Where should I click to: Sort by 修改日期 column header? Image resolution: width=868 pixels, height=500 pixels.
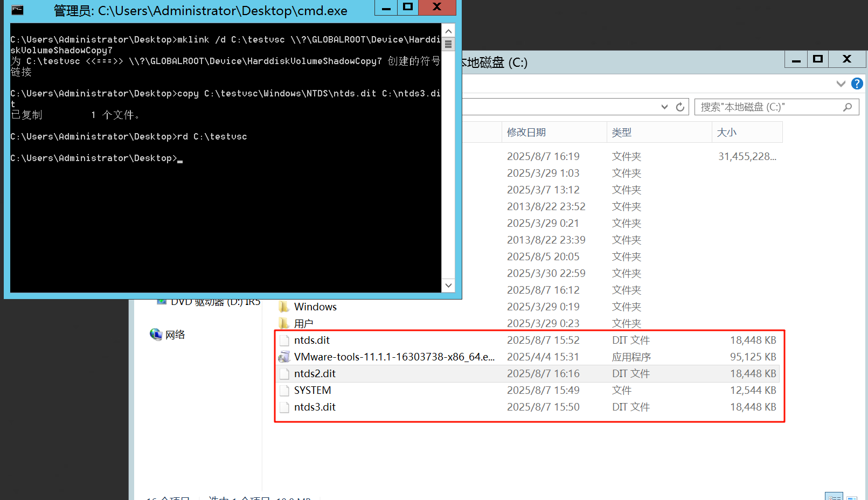526,133
